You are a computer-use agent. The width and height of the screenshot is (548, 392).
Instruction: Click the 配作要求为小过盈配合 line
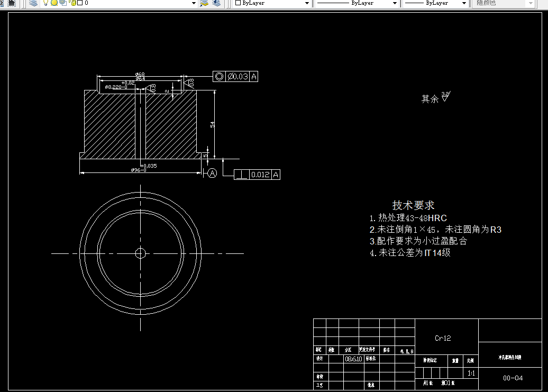(x=418, y=241)
